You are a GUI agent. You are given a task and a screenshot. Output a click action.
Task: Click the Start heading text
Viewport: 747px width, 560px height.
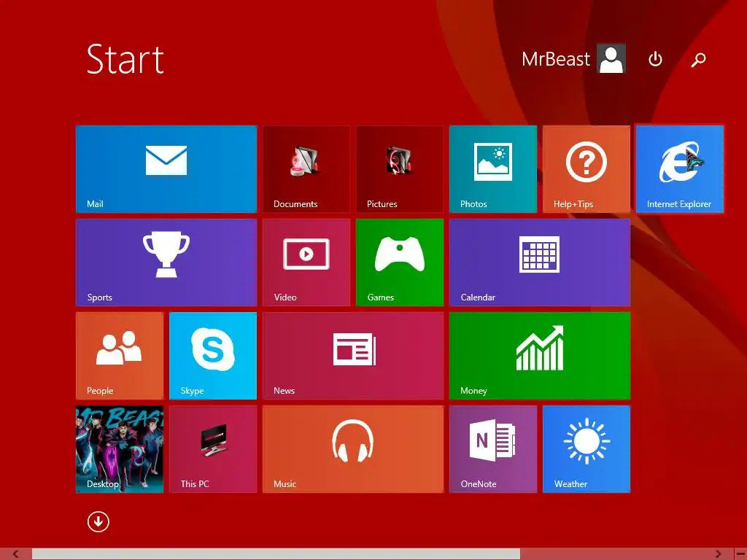pos(125,60)
